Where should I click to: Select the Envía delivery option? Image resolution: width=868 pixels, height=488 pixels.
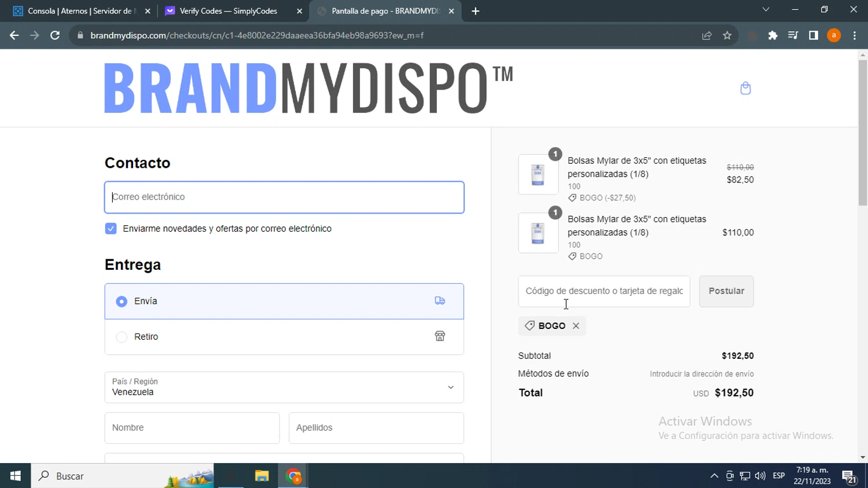[284, 301]
